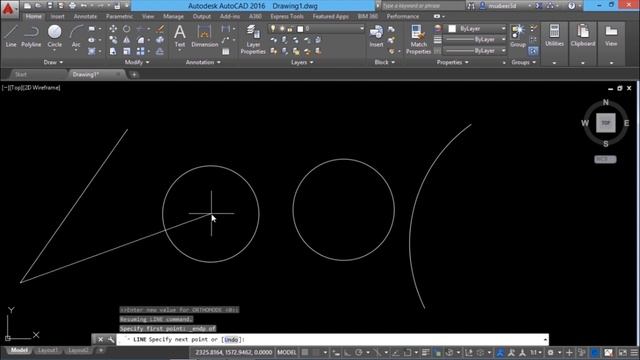Click the new drawing plus tab button

pyautogui.click(x=134, y=75)
